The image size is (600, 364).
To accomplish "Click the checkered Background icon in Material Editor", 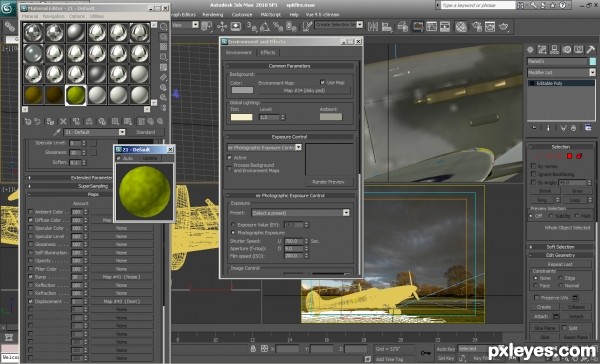I will (163, 47).
